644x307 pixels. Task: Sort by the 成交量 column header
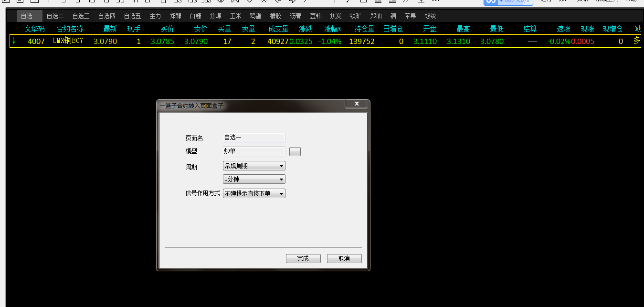pos(278,29)
